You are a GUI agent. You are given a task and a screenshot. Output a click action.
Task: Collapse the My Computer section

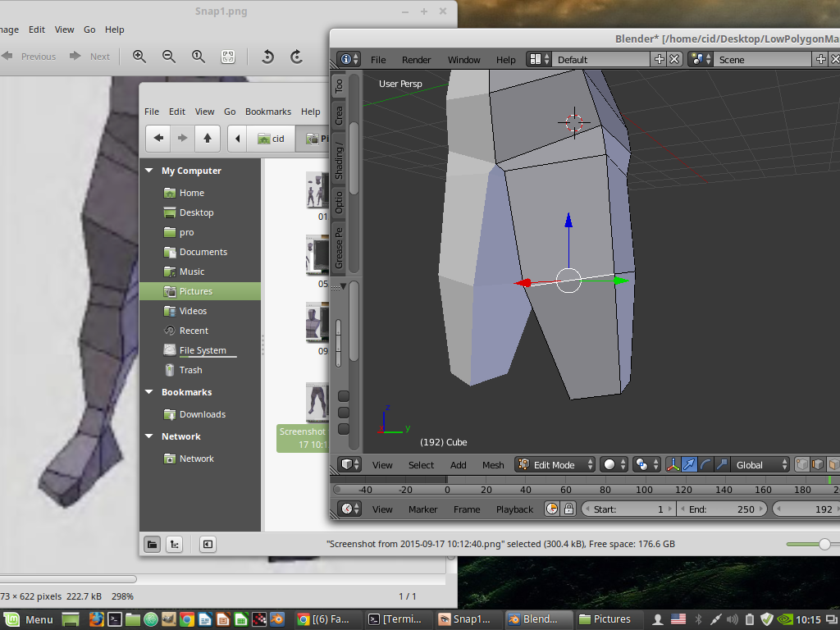[149, 171]
